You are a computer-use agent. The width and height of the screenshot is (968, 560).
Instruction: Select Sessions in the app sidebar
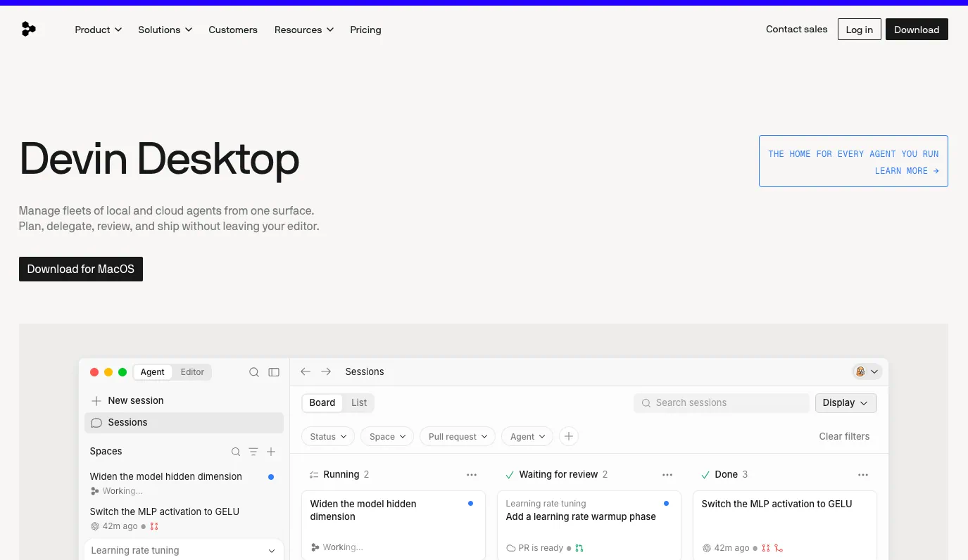[184, 423]
